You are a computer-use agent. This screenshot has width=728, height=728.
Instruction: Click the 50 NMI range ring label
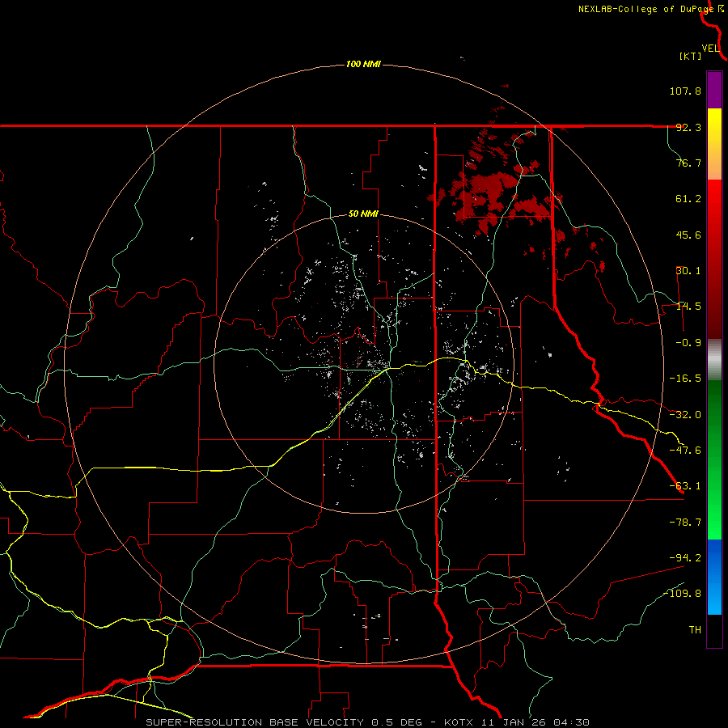363,214
